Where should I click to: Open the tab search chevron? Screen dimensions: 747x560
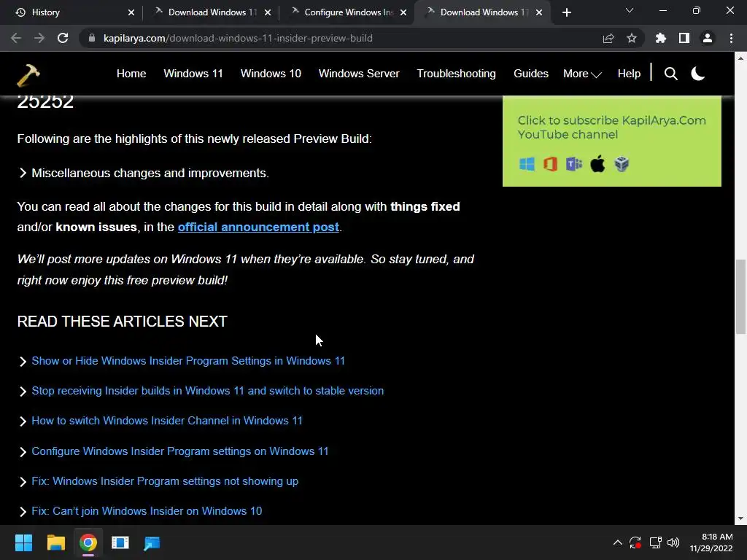(x=630, y=10)
